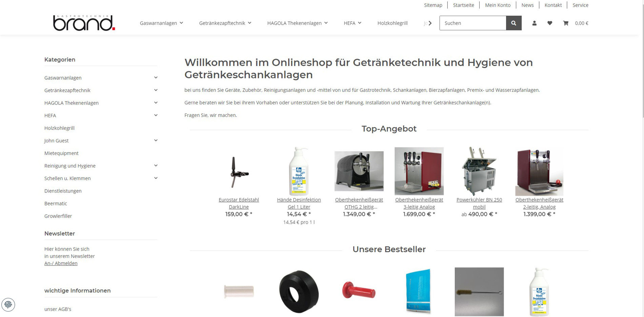The image size is (644, 317).
Task: Expand Reinigung und Hygiene sidebar chevron
Action: (x=156, y=165)
